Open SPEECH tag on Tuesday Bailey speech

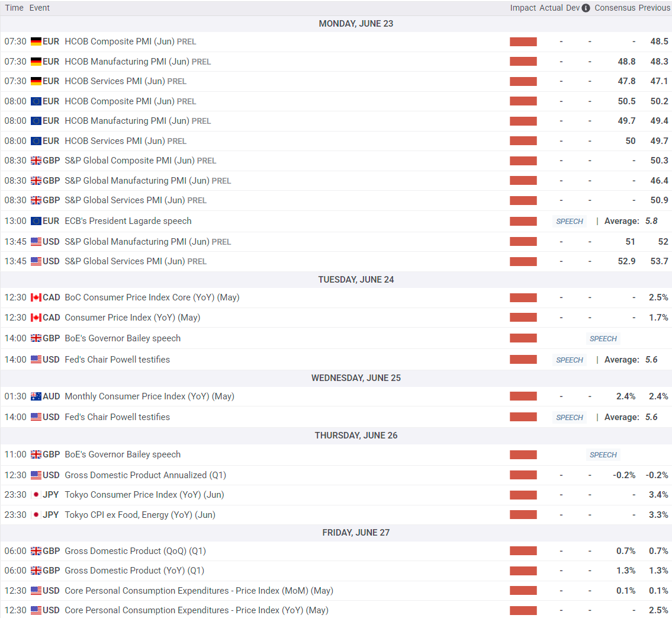coord(603,339)
